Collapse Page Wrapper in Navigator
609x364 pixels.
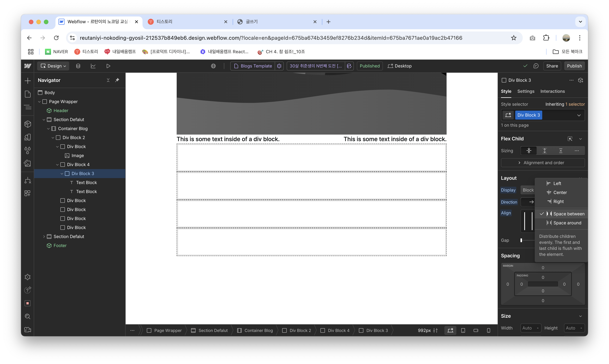pos(39,102)
